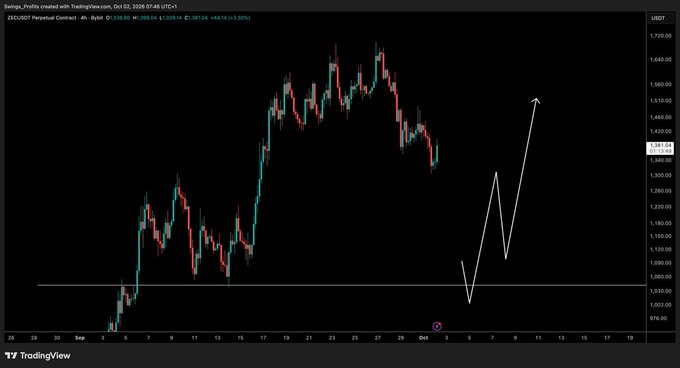
Task: Click the TradingView logo
Action: pos(37,356)
